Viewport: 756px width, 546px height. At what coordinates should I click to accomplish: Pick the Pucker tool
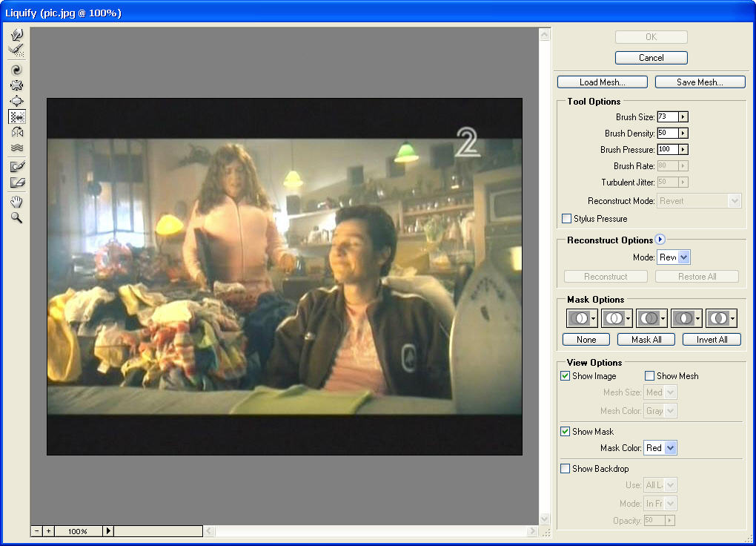coord(16,85)
